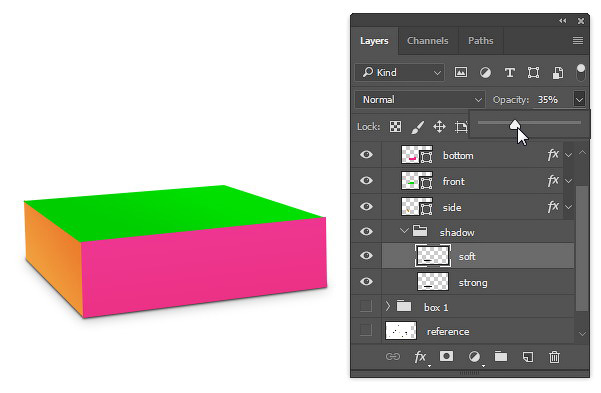This screenshot has width=601, height=393.
Task: Select the strong layer thumbnail
Action: [x=432, y=281]
